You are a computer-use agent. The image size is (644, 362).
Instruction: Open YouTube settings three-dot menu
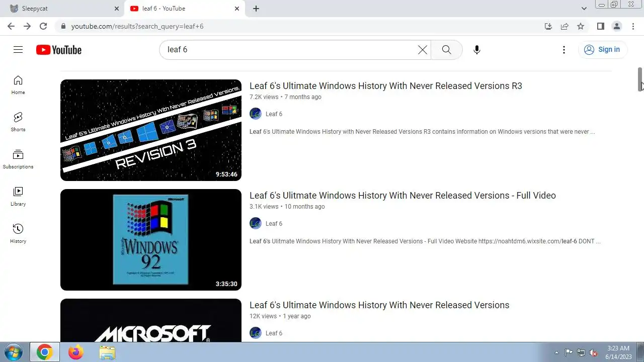[x=564, y=50]
